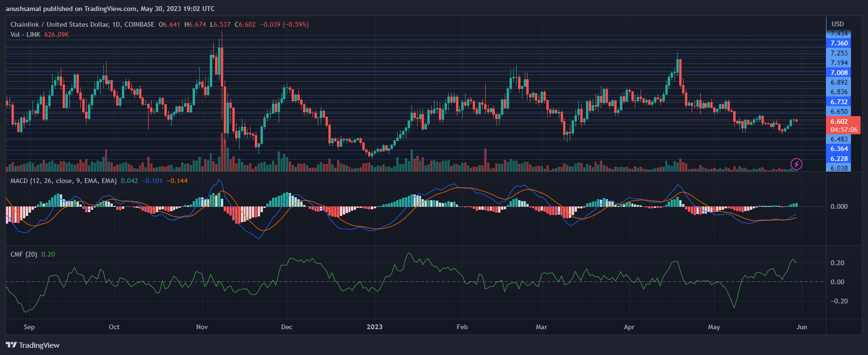Click the Nov label on time axis
The width and height of the screenshot is (868, 355).
[202, 327]
